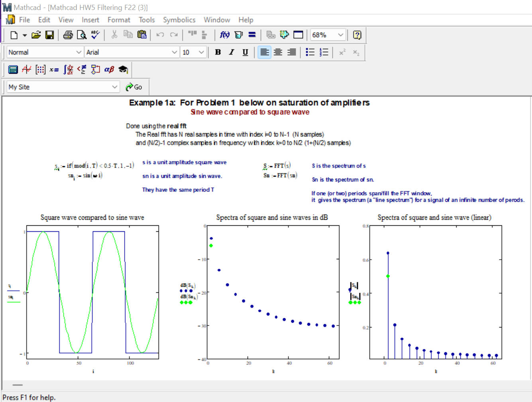
Task: Click the Insert Unit icon
Action: point(238,35)
